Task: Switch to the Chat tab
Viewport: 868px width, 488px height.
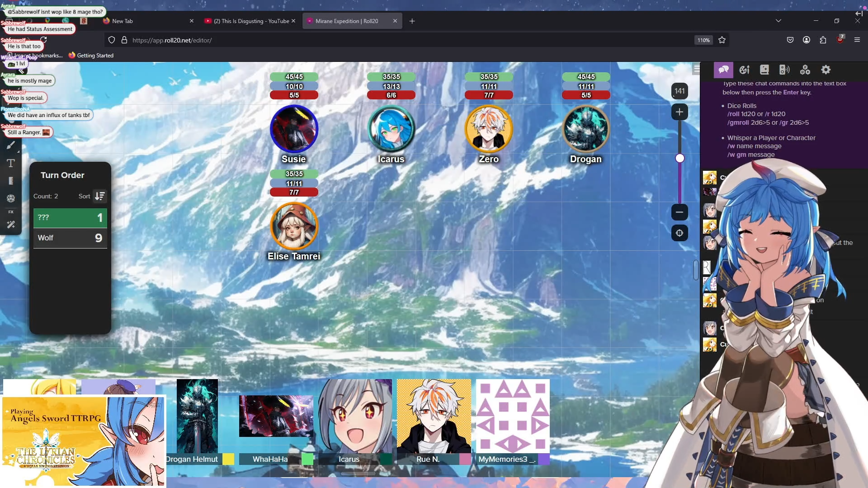Action: pos(723,70)
